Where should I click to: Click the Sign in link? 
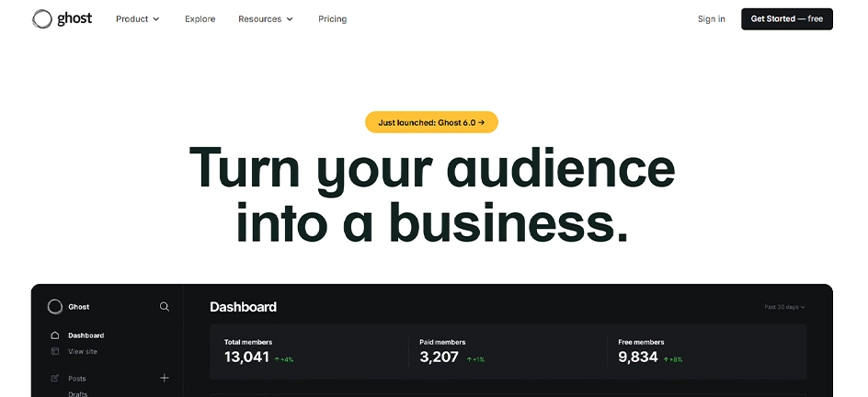coord(712,18)
